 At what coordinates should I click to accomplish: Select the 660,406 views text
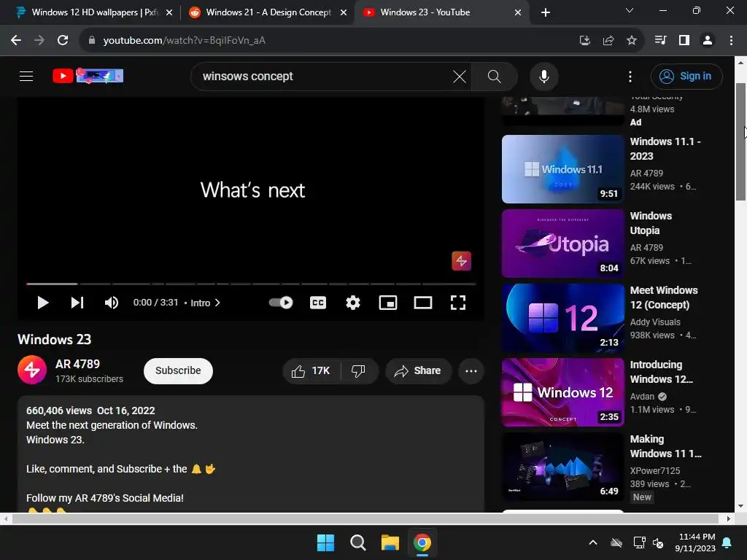coord(59,411)
